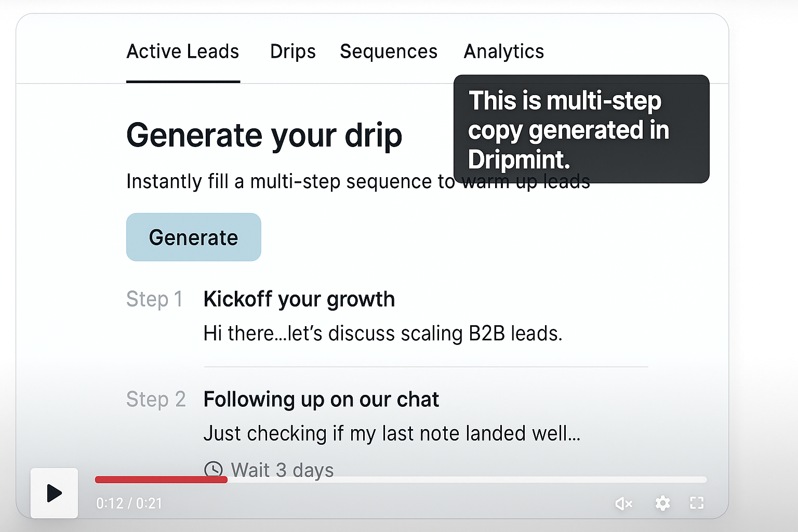Return to the Active Leads tab
798x532 pixels.
183,51
